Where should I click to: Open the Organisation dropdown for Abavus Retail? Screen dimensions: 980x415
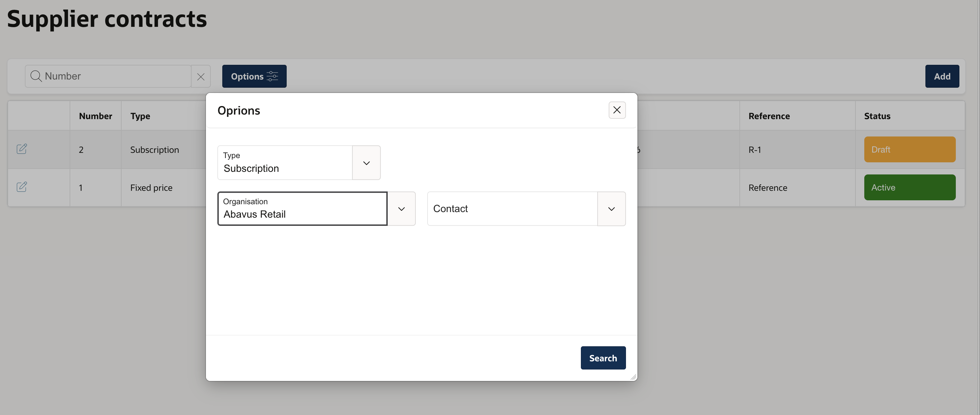[401, 208]
